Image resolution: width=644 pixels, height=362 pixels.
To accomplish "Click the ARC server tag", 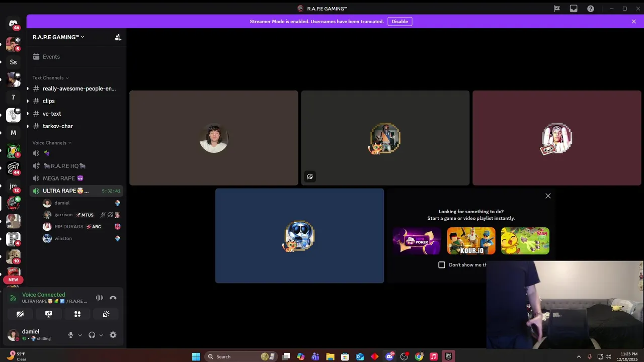I will [94, 227].
